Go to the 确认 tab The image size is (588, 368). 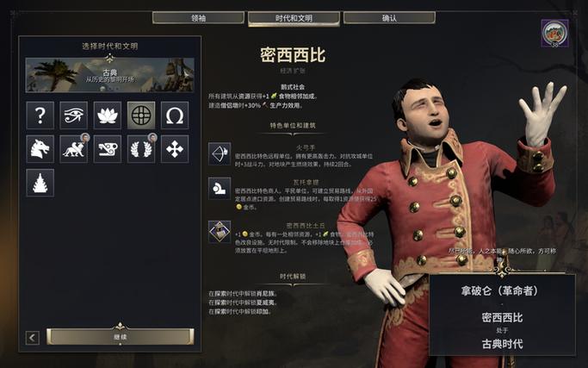click(x=389, y=18)
